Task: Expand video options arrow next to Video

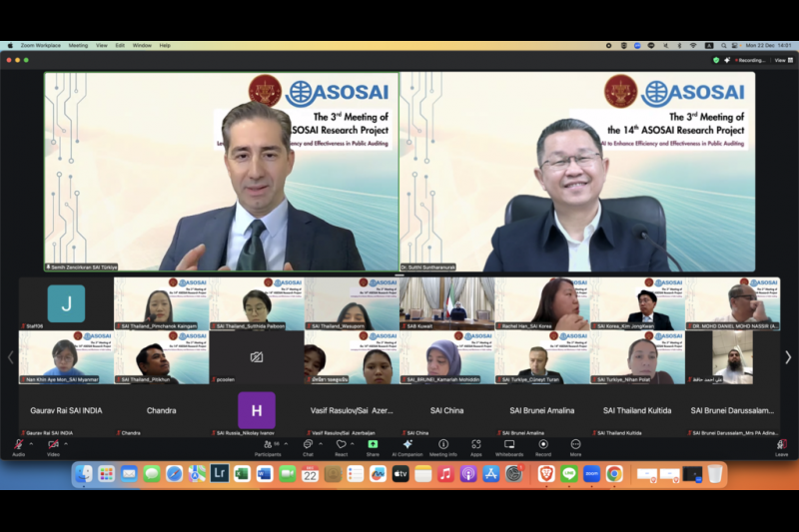Action: [x=67, y=443]
